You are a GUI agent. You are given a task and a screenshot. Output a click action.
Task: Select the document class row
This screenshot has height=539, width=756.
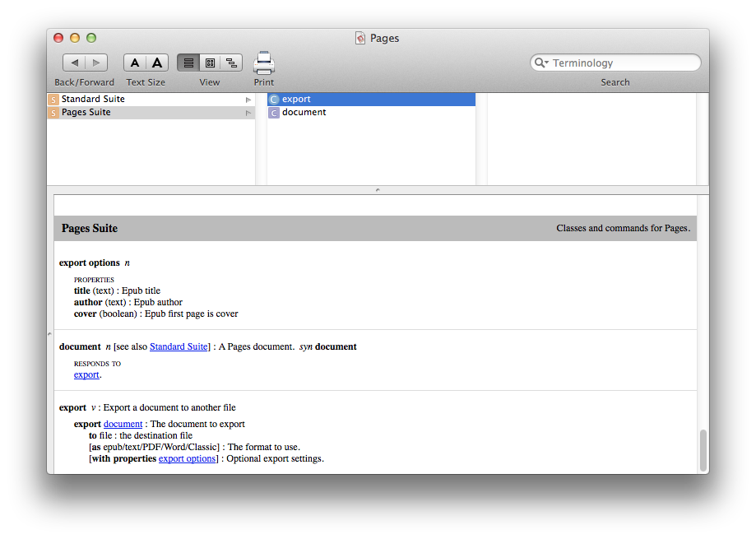click(x=371, y=113)
